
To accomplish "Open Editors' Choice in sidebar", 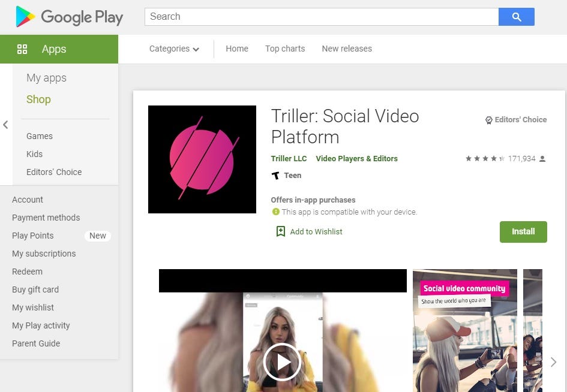I will point(54,172).
